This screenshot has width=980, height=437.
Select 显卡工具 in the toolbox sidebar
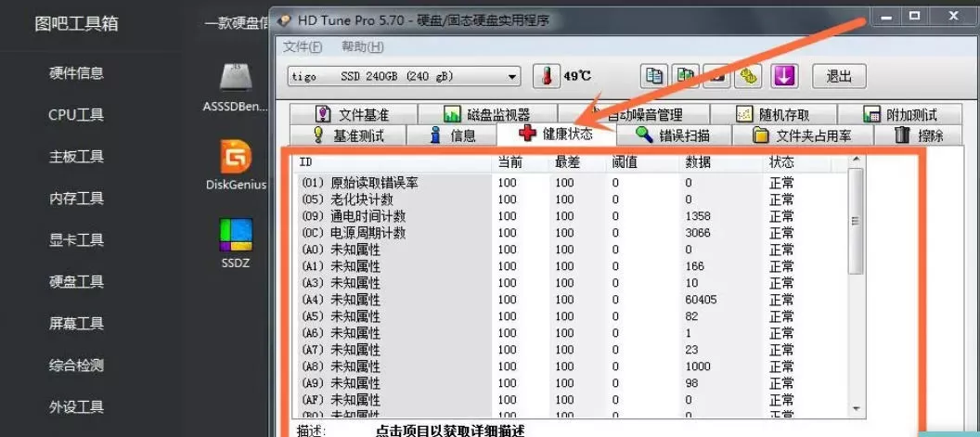pyautogui.click(x=76, y=240)
